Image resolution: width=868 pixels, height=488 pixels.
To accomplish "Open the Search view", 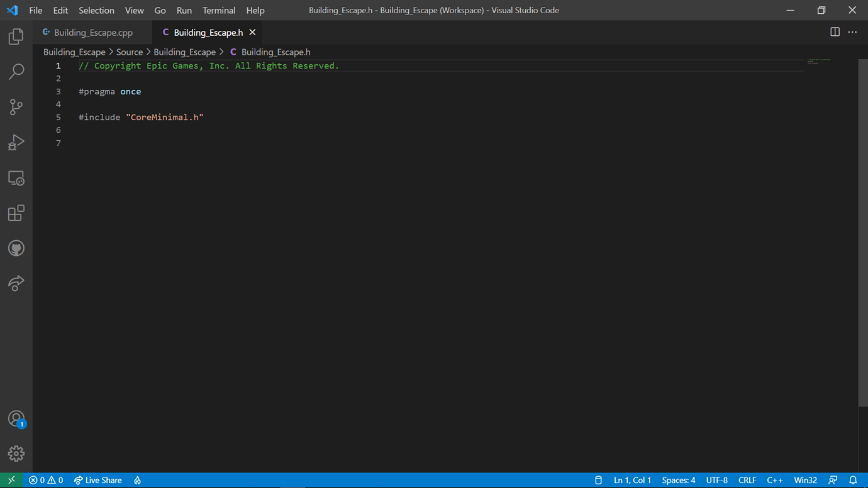I will point(16,72).
